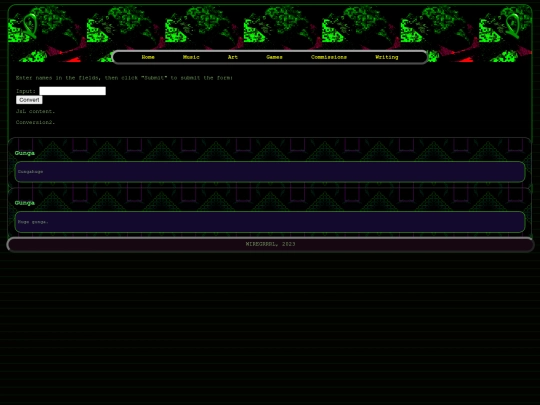Click the 'WIREGRRRL, 2023' footer text
The image size is (540, 405).
click(x=270, y=244)
